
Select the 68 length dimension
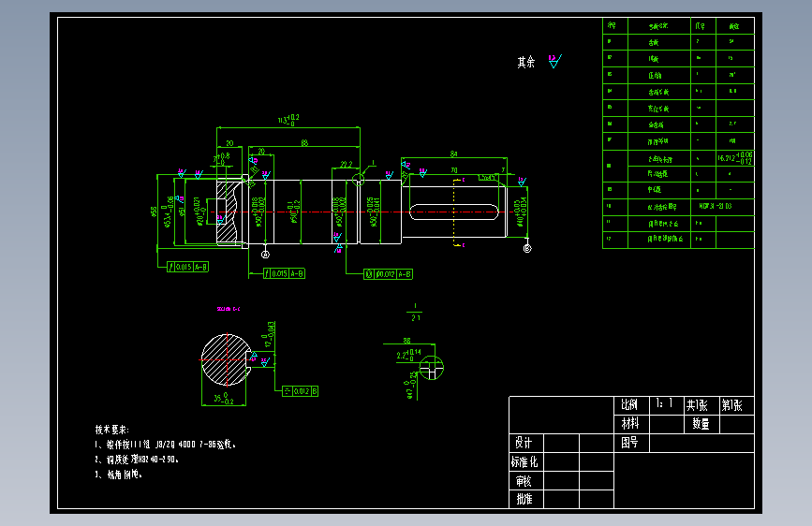point(304,143)
